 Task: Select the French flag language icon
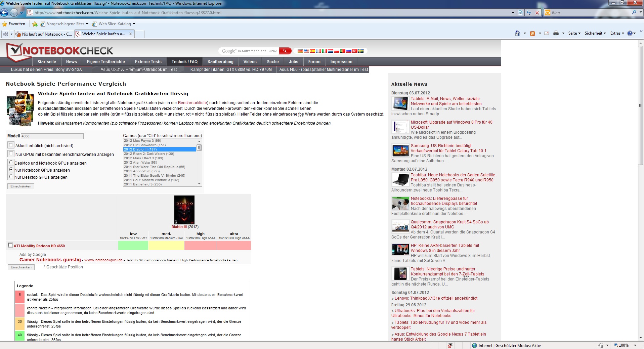[x=318, y=51]
